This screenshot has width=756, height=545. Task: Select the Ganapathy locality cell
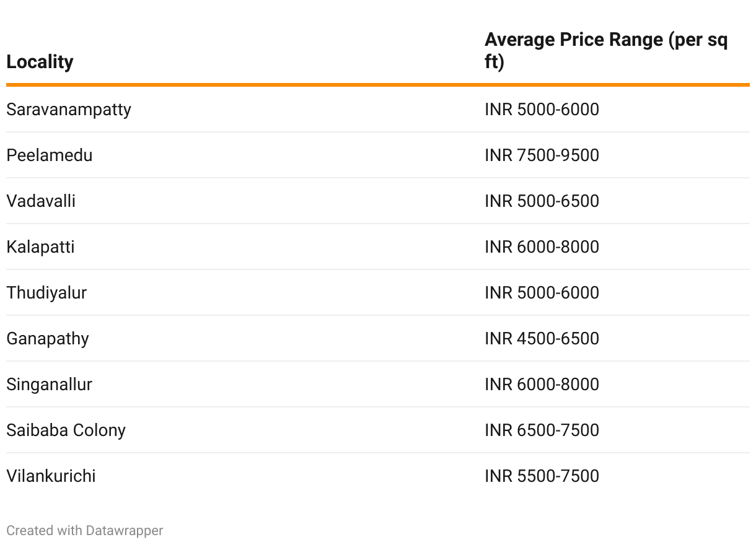pyautogui.click(x=48, y=339)
